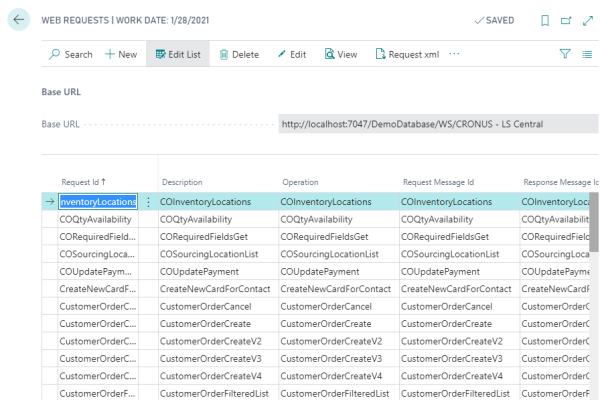600x400 pixels.
Task: Click the back arrow button
Action: point(18,20)
